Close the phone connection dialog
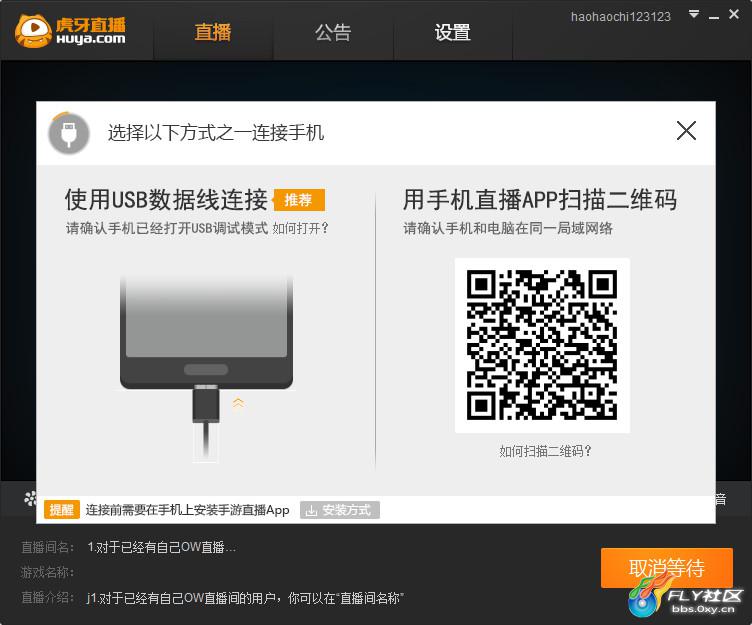Screen dimensions: 752x625 pos(686,130)
